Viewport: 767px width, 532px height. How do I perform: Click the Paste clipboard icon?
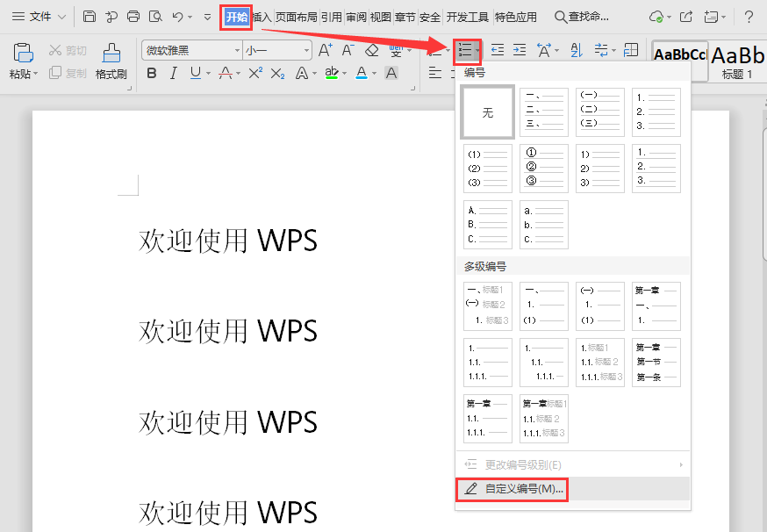click(23, 54)
